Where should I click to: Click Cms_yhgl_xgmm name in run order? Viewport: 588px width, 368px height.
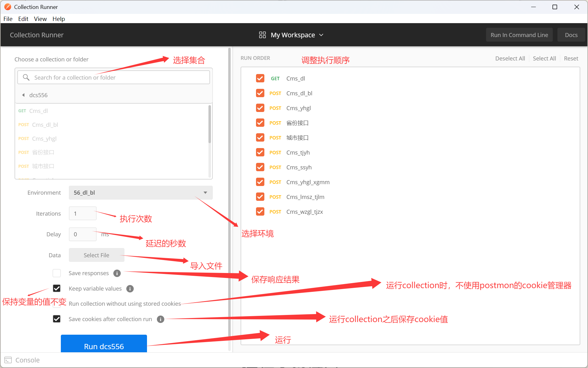click(x=308, y=182)
